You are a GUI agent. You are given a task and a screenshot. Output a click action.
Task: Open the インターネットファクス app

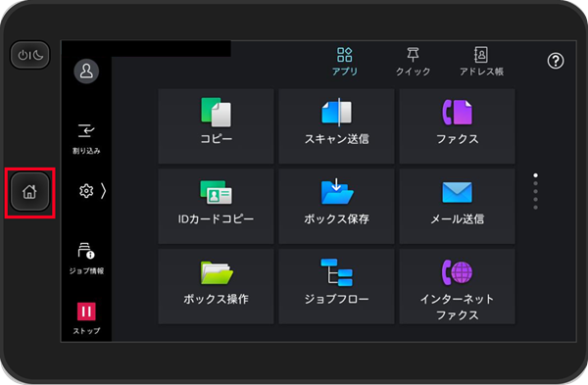click(457, 286)
